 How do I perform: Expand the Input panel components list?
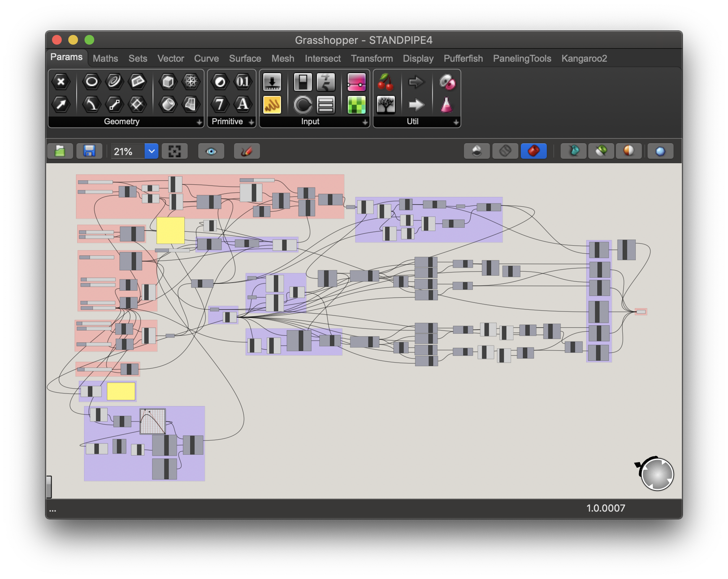click(x=365, y=122)
